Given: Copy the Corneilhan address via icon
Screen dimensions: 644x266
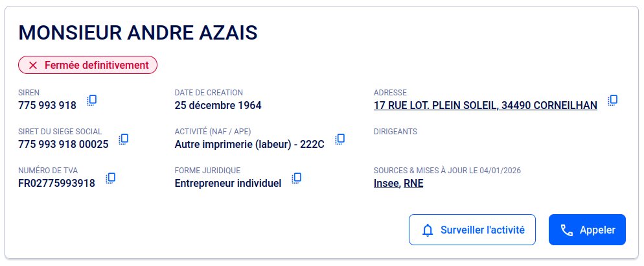Looking at the screenshot, I should click(612, 100).
